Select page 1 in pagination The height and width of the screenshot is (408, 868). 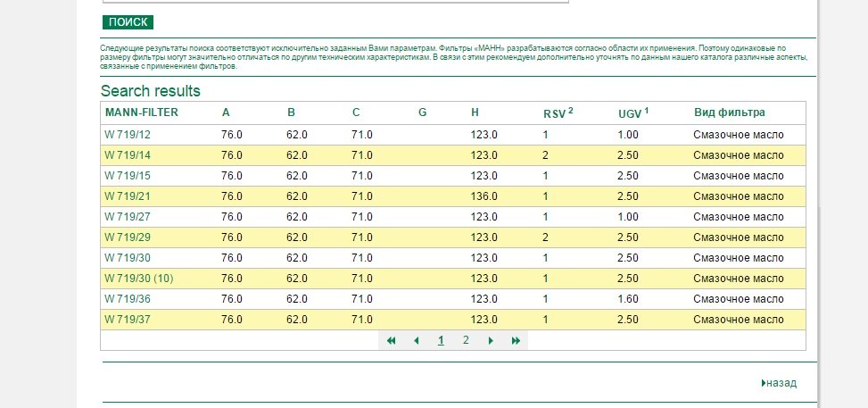[x=441, y=340]
